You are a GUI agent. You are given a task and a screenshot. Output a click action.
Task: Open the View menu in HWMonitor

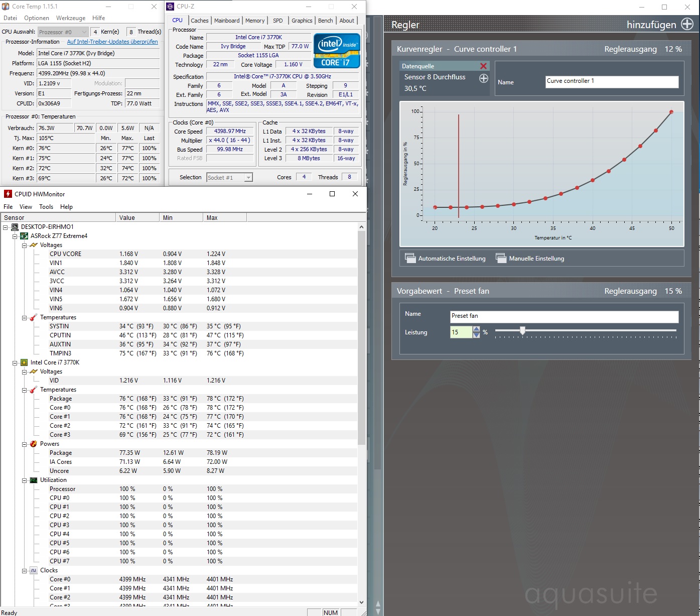click(26, 207)
